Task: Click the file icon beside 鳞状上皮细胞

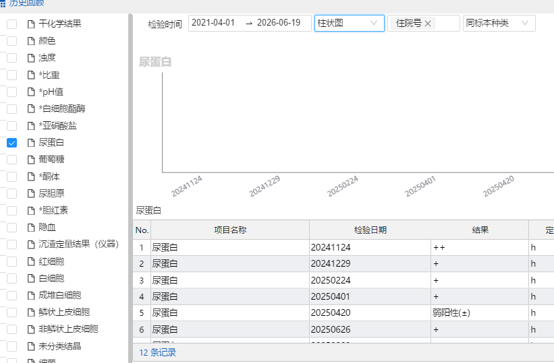Action: [31, 312]
